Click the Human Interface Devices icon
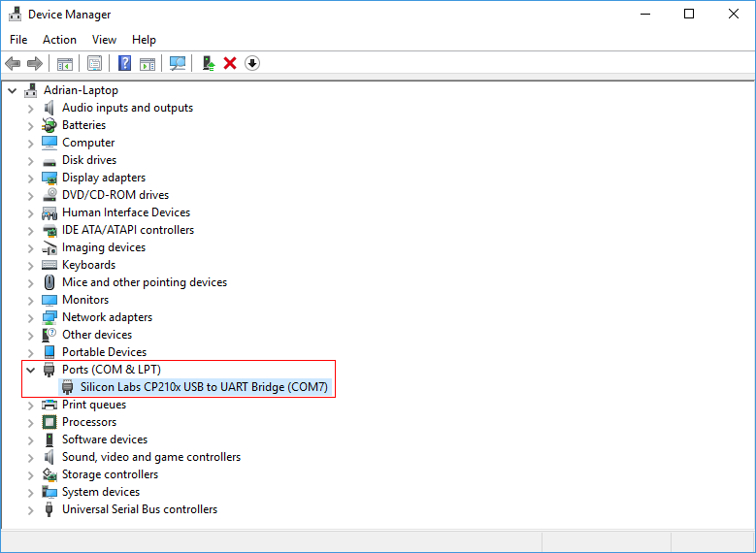 click(49, 212)
